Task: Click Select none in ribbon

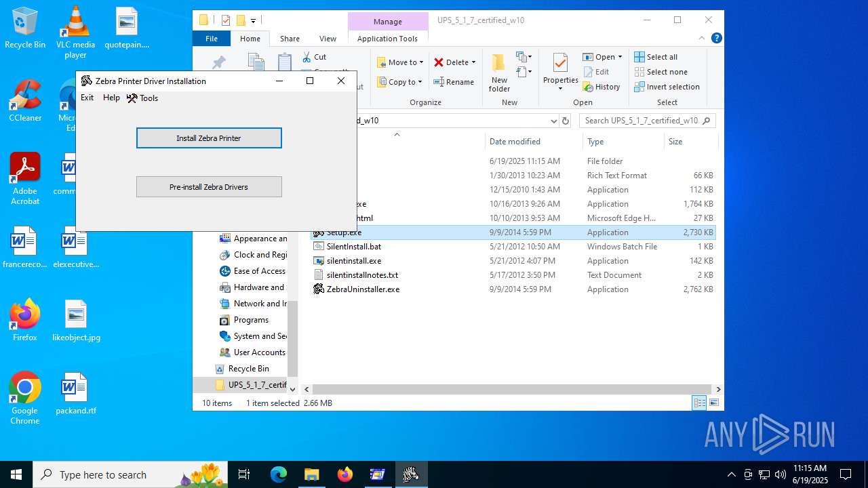Action: click(x=660, y=72)
